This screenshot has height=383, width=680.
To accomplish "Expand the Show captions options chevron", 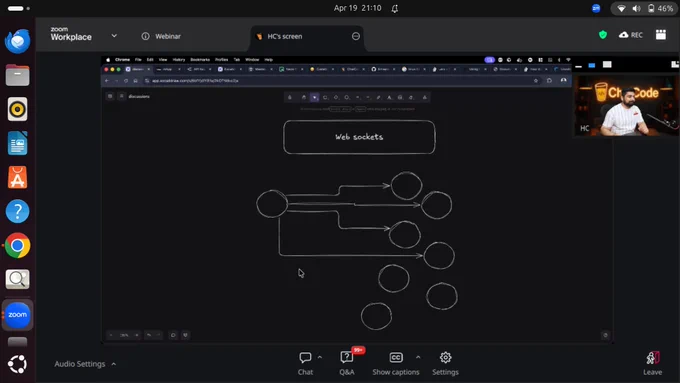I will tap(418, 357).
